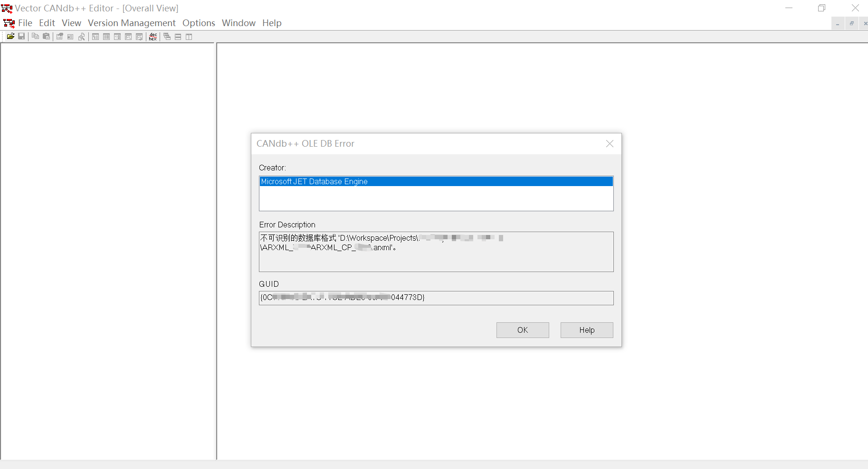Viewport: 868px width, 469px height.
Task: Click the GUID value field
Action: 436,298
